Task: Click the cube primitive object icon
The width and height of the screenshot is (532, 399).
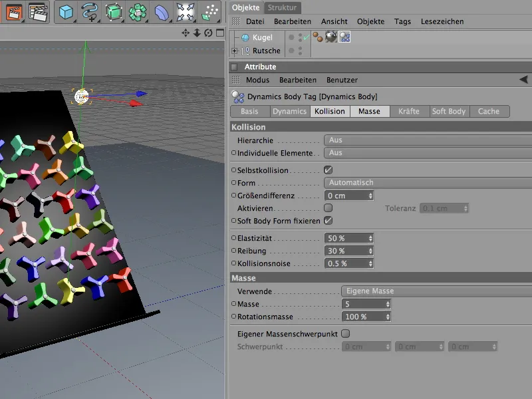Action: click(x=65, y=11)
